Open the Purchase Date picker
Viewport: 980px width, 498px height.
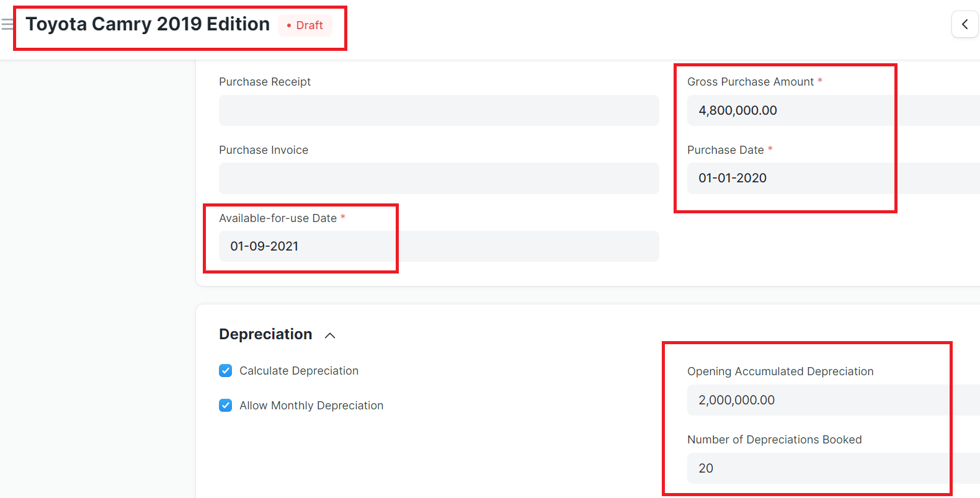tap(788, 178)
